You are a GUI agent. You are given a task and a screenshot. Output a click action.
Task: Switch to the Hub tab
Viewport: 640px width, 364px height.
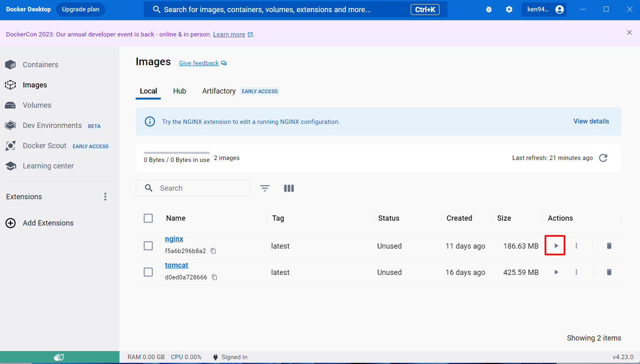tap(179, 91)
